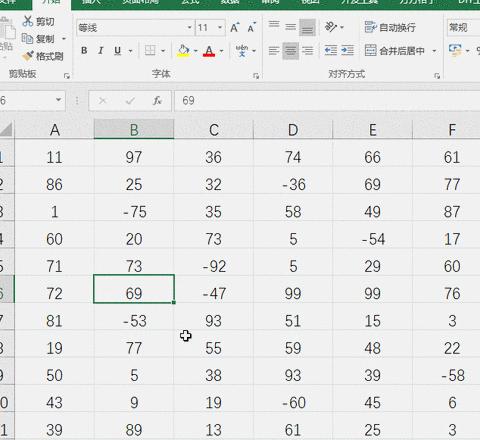Click the Copy (复制) button
Screen dimensions: 480x440
[x=38, y=39]
